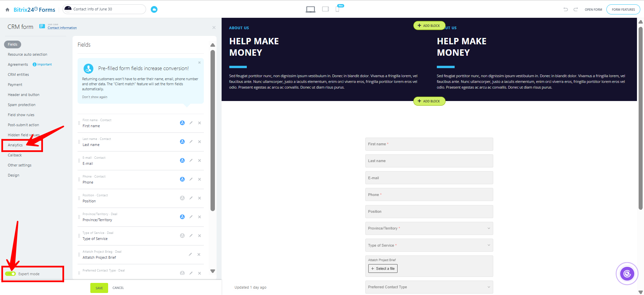This screenshot has height=295, width=644.
Task: Close the CRM form panel
Action: click(214, 28)
